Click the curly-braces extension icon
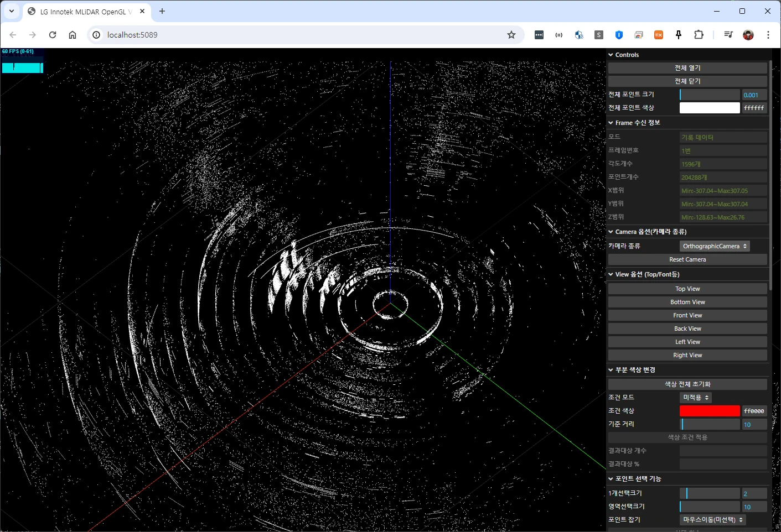The width and height of the screenshot is (781, 532). (x=559, y=35)
